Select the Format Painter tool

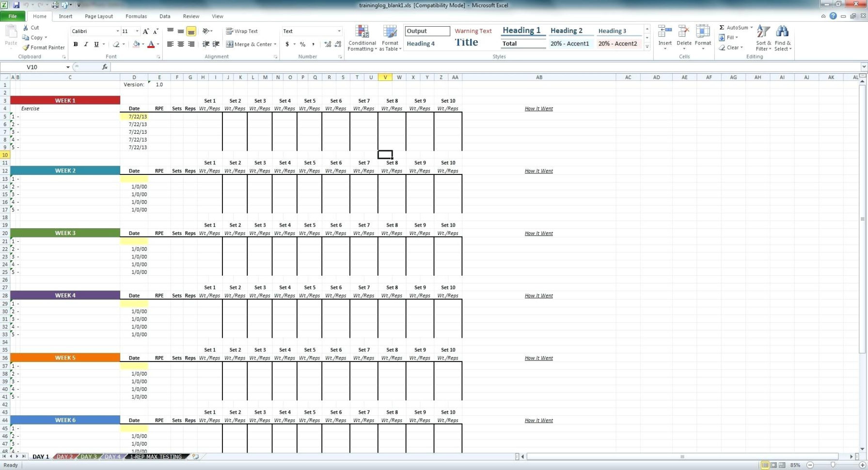point(44,47)
